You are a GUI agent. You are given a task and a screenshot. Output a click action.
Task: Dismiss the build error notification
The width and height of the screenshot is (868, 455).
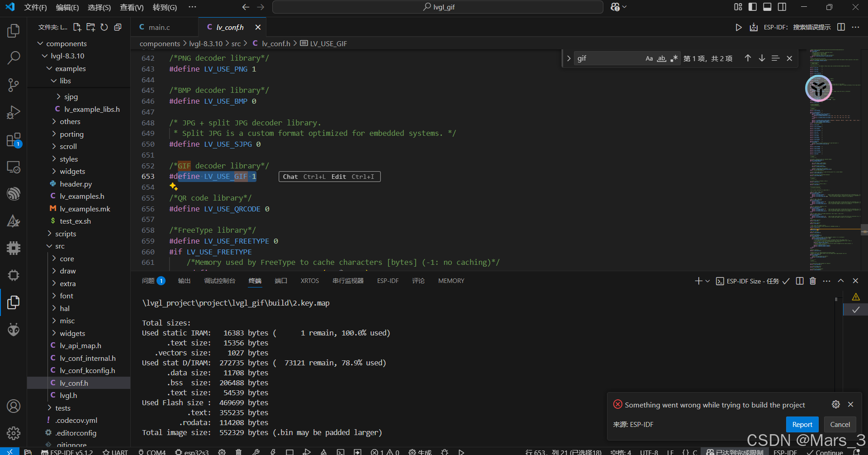(x=850, y=404)
